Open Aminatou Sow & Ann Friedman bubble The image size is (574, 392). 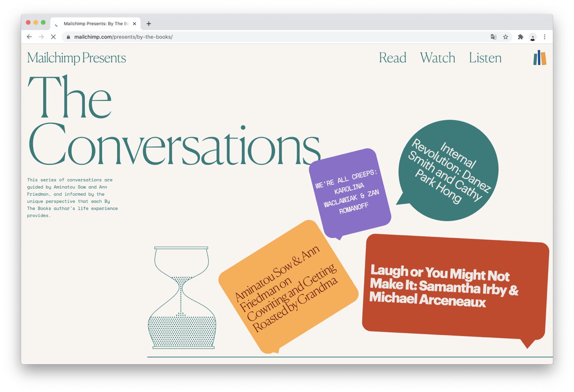(288, 287)
